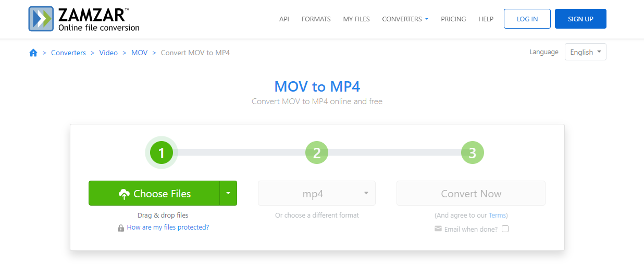Click the Zamzar logo icon

pyautogui.click(x=41, y=19)
